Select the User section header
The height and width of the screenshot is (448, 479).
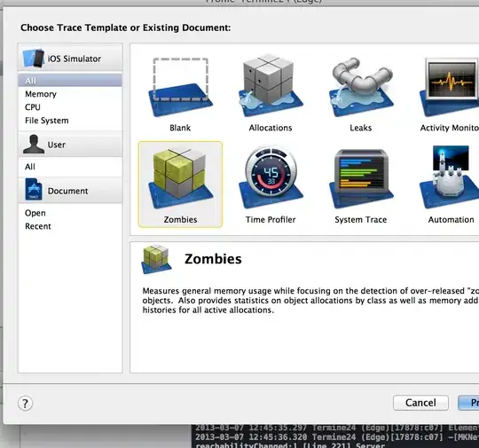tap(71, 145)
